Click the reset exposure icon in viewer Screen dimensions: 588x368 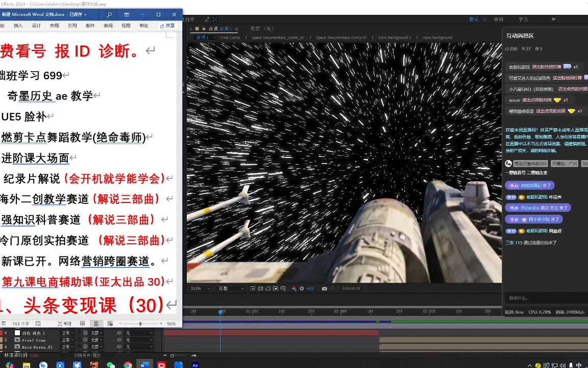pyautogui.click(x=302, y=288)
